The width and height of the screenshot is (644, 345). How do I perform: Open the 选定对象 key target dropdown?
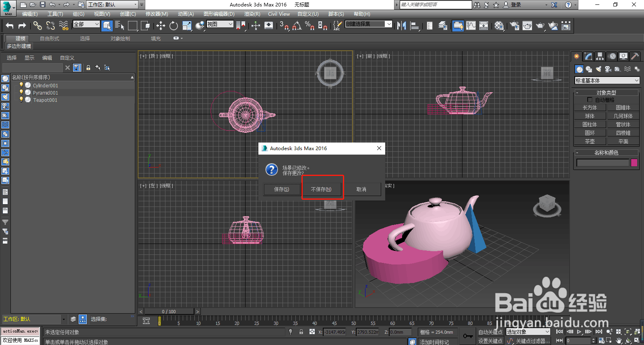coord(528,332)
